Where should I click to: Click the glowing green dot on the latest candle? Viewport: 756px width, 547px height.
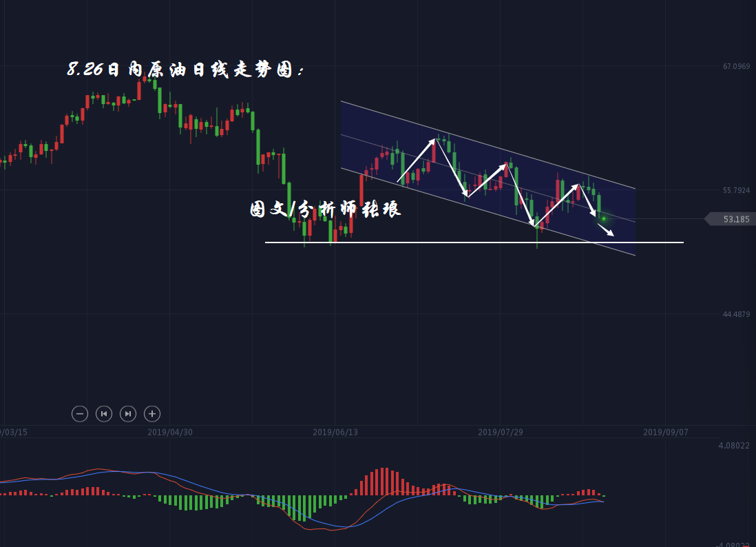[x=604, y=218]
